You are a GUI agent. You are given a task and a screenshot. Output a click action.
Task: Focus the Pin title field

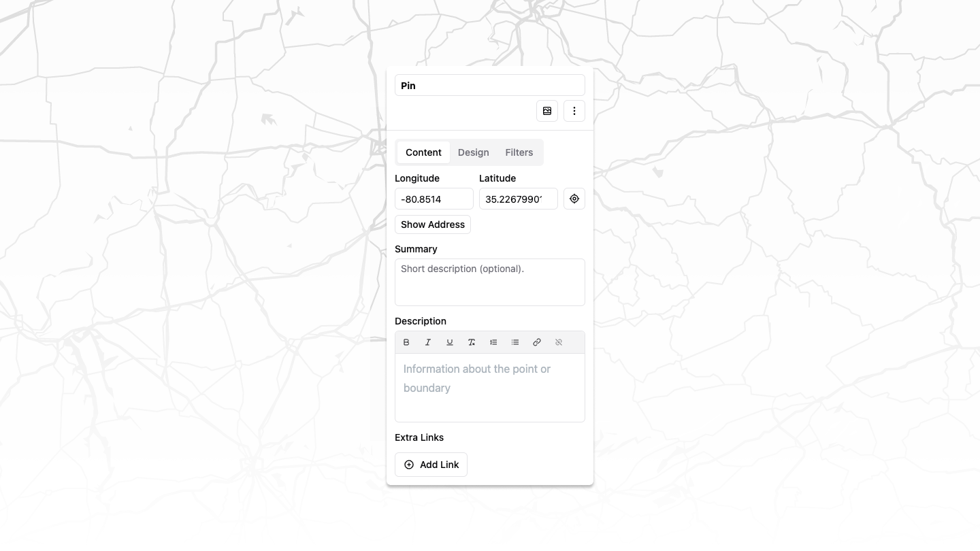click(x=489, y=86)
